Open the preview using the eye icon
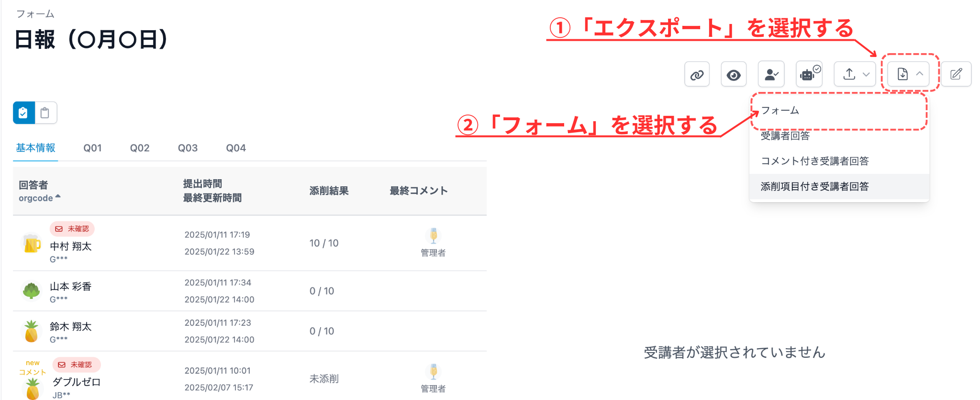980x400 pixels. 734,74
